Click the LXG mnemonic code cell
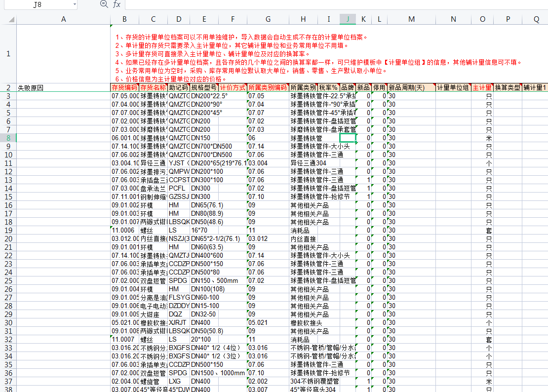Screen dimensions: 548x392 [x=179, y=382]
